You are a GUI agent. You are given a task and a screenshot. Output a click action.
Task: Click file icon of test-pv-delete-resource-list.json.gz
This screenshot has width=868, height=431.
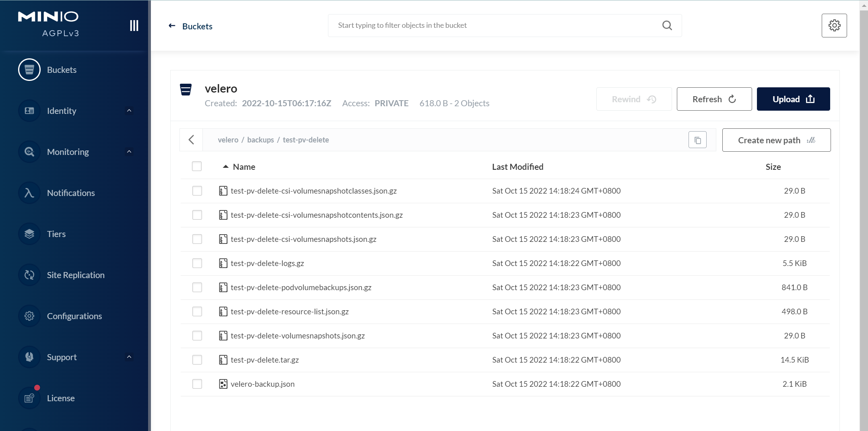223,311
